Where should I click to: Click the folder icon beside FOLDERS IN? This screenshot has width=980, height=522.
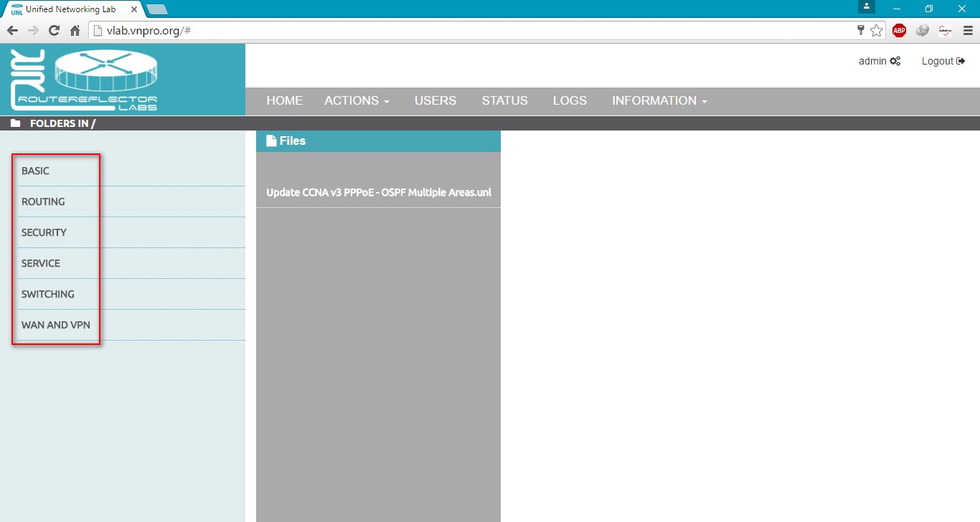pyautogui.click(x=15, y=123)
